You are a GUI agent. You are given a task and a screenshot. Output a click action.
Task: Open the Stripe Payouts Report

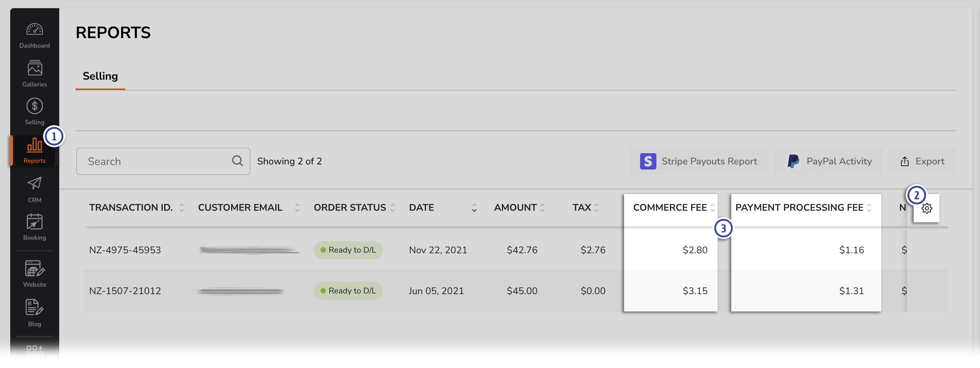[699, 161]
